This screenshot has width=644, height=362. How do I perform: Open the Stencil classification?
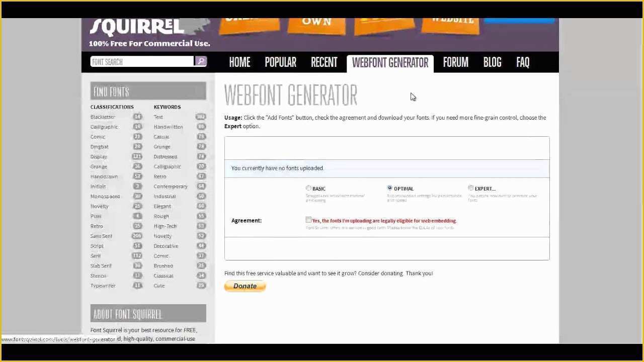tap(99, 276)
